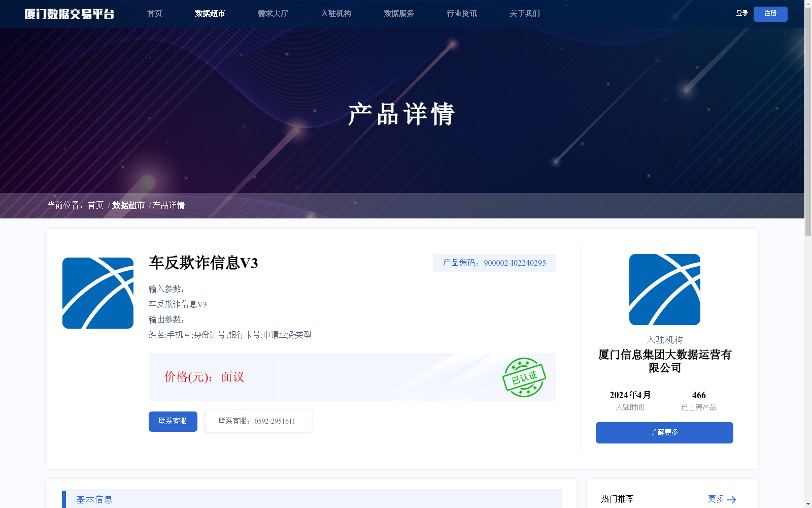The image size is (812, 508).
Task: Click the arrow icon beside 更多
Action: click(731, 500)
